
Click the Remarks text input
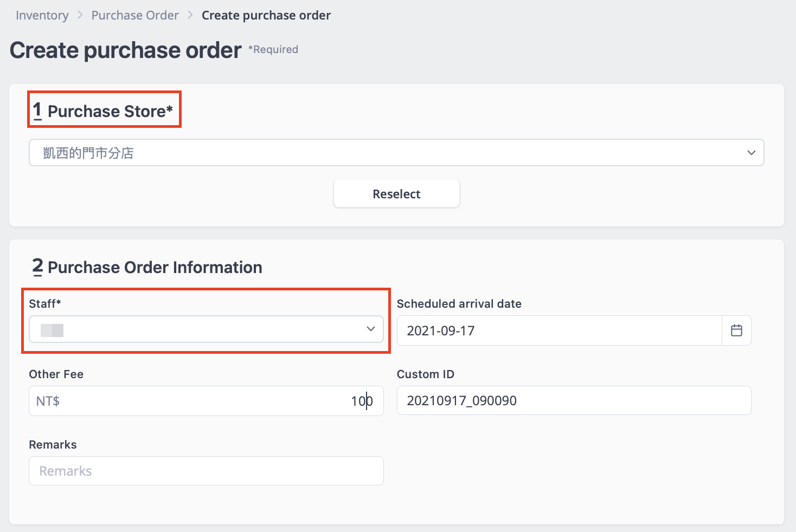206,471
